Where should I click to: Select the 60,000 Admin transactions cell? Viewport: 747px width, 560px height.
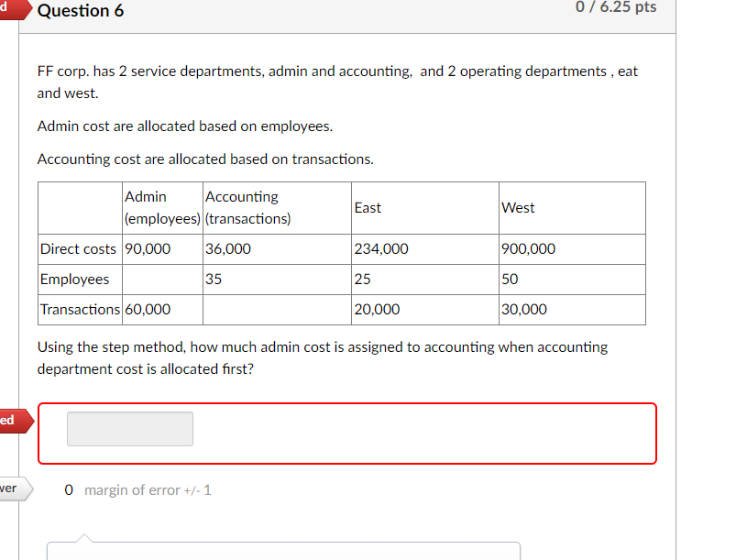point(147,309)
